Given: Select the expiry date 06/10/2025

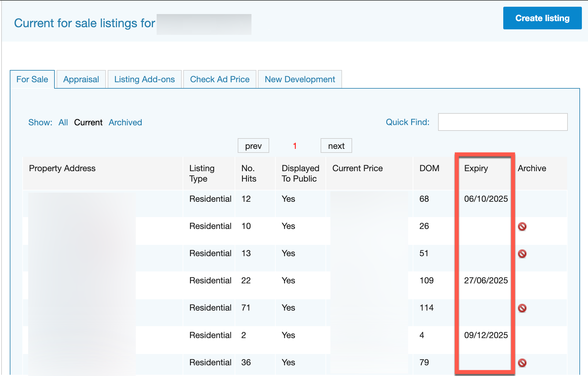Looking at the screenshot, I should pyautogui.click(x=486, y=199).
